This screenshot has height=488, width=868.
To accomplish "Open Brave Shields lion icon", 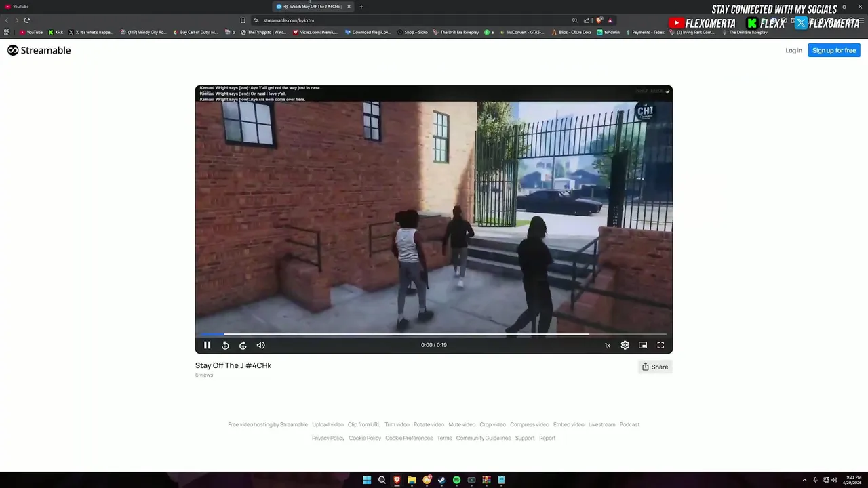I will 599,20.
